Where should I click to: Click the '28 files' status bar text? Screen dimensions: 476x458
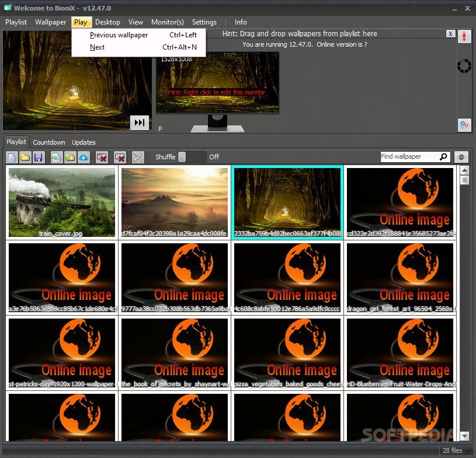click(452, 450)
